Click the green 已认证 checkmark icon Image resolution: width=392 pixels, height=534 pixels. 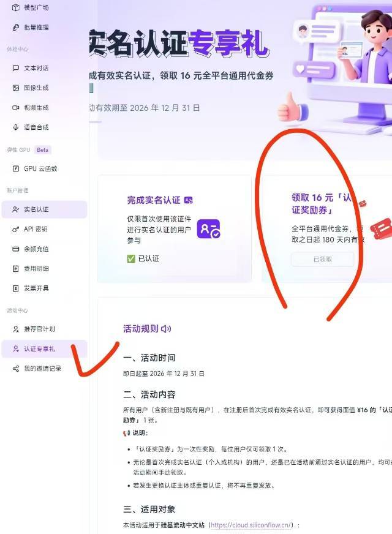pyautogui.click(x=131, y=258)
